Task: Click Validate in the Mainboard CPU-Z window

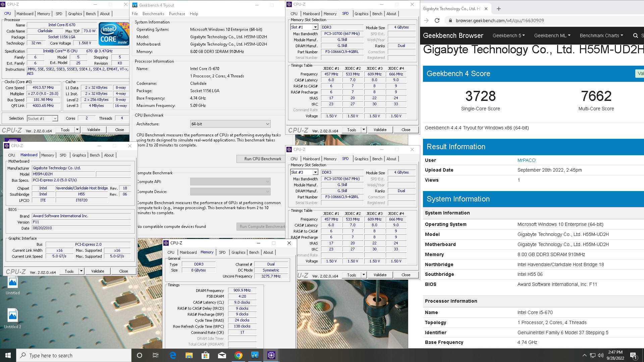Action: 98,271
